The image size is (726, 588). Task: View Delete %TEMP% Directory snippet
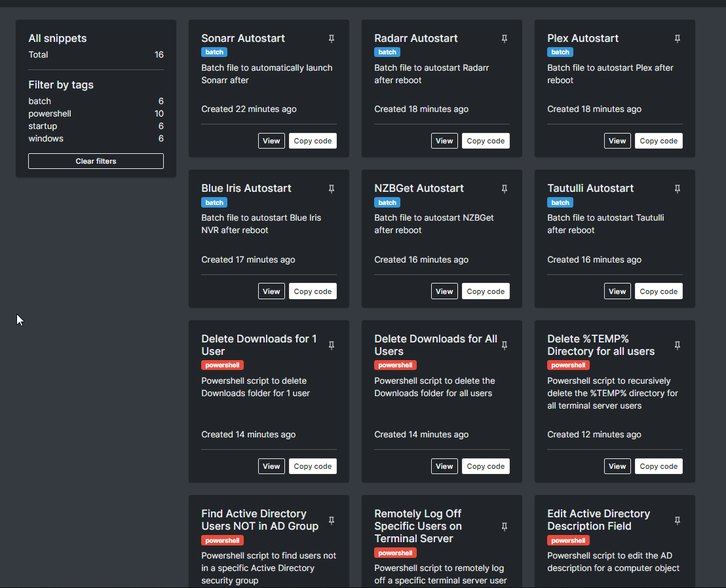(617, 466)
